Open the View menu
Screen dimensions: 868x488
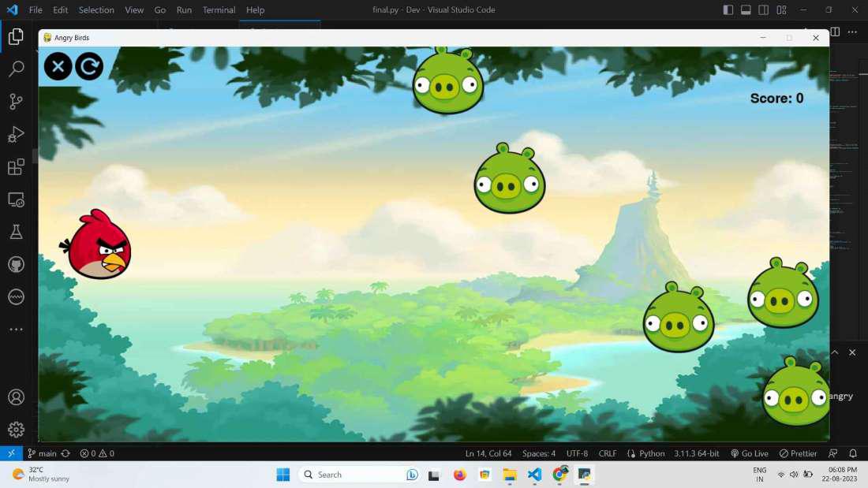click(x=134, y=10)
